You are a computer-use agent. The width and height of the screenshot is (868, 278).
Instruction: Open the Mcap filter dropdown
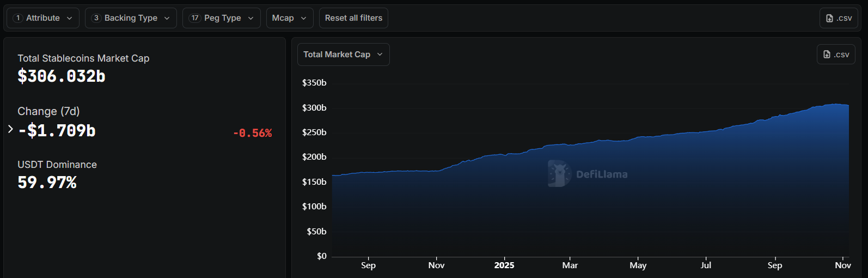289,18
